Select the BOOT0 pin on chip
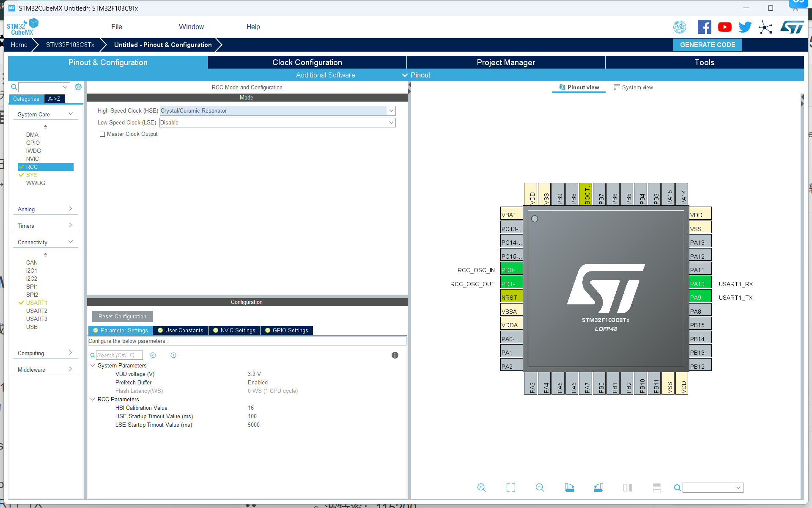Screen dimensions: 812x508 pyautogui.click(x=585, y=194)
